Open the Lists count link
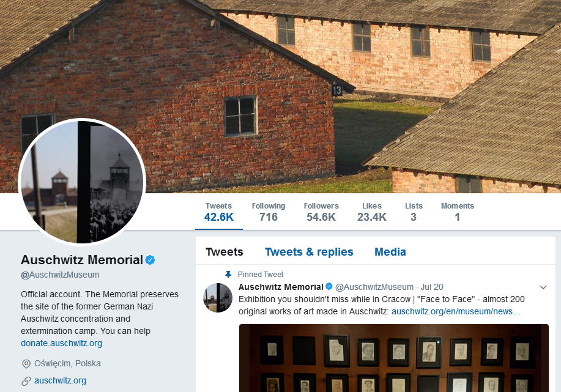This screenshot has height=392, width=561. point(414,212)
